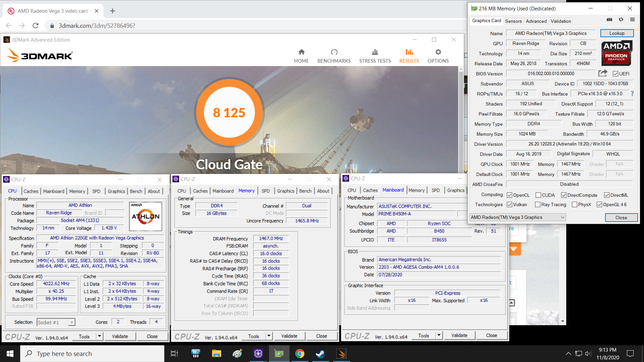The image size is (644, 362).
Task: Click Tools in Mainboard tab CPU-Z window
Action: click(423, 335)
